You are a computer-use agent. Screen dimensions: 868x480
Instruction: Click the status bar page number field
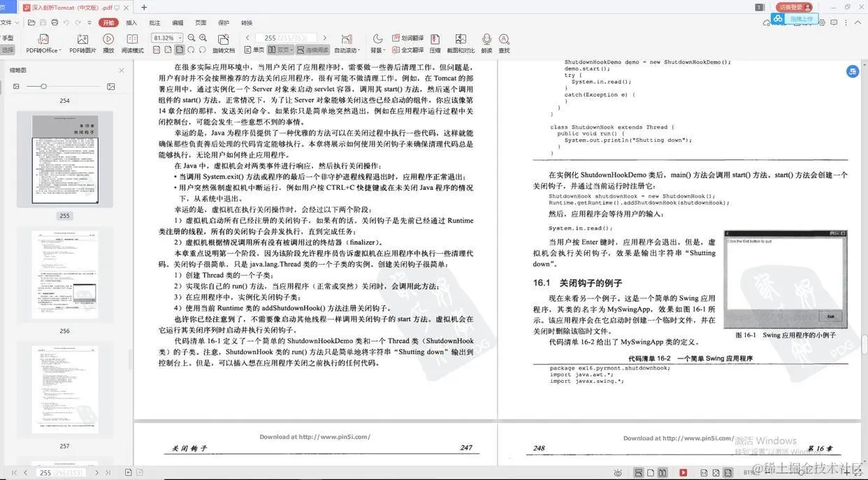pos(61,472)
